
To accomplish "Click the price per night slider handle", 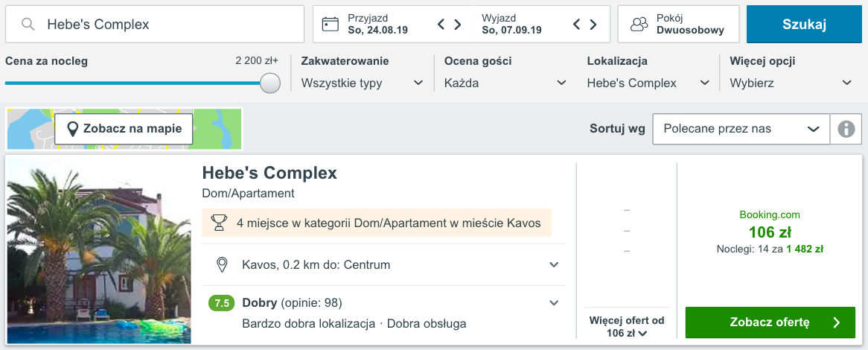I will click(x=270, y=83).
